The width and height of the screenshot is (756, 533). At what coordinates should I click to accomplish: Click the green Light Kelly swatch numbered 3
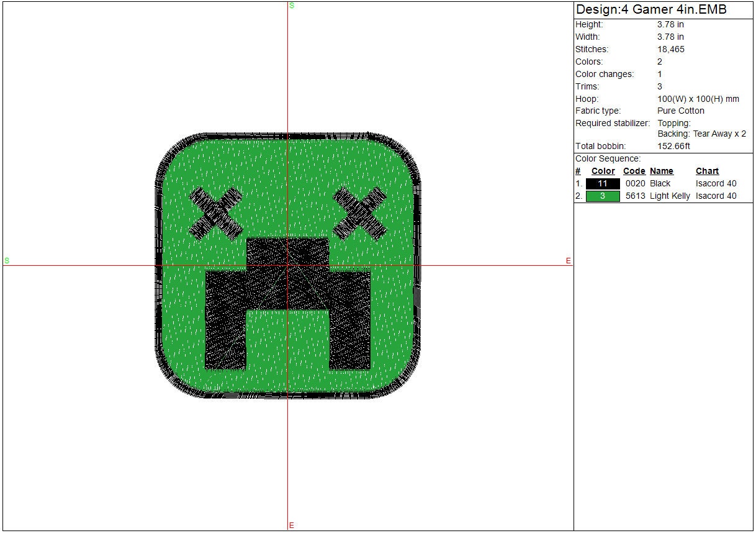click(602, 196)
